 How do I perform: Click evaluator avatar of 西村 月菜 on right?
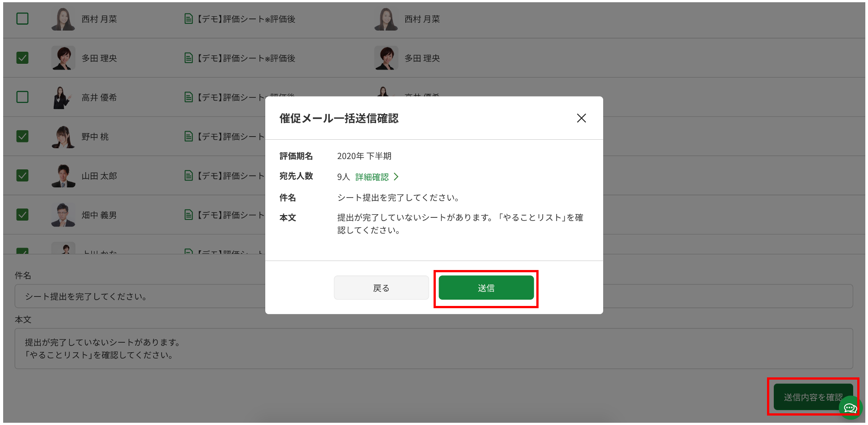point(386,19)
